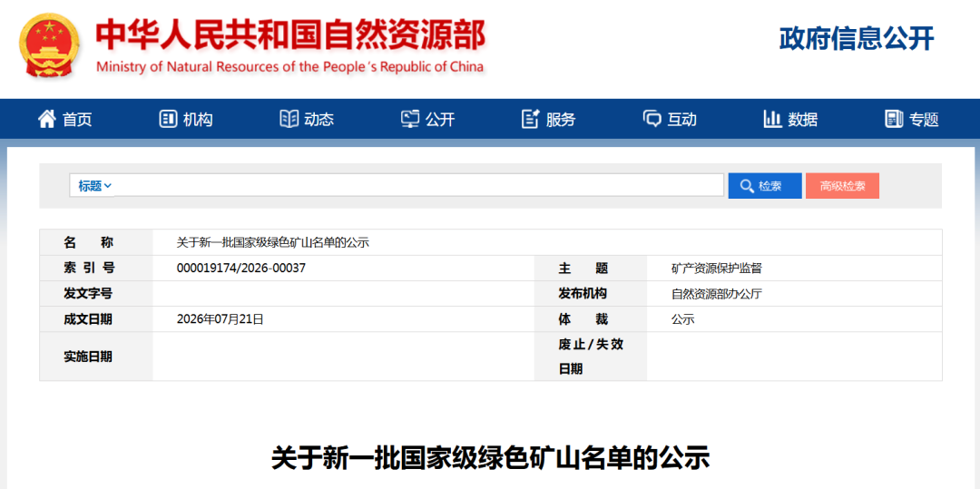Click the national emblem logo
Viewport: 980px width, 489px height.
click(x=49, y=45)
